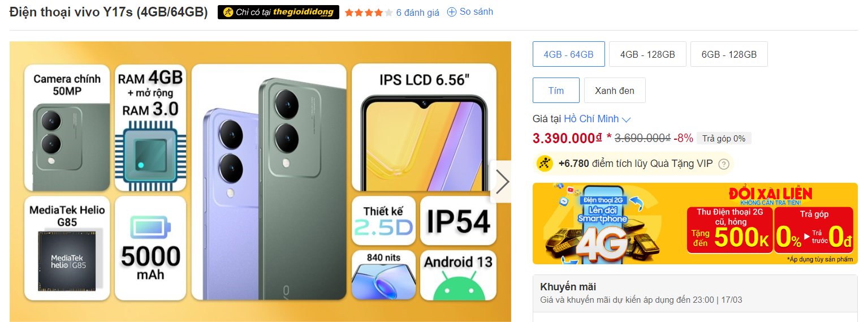This screenshot has width=868, height=322.
Task: Choose the 6GB - 128GB variant
Action: point(729,54)
